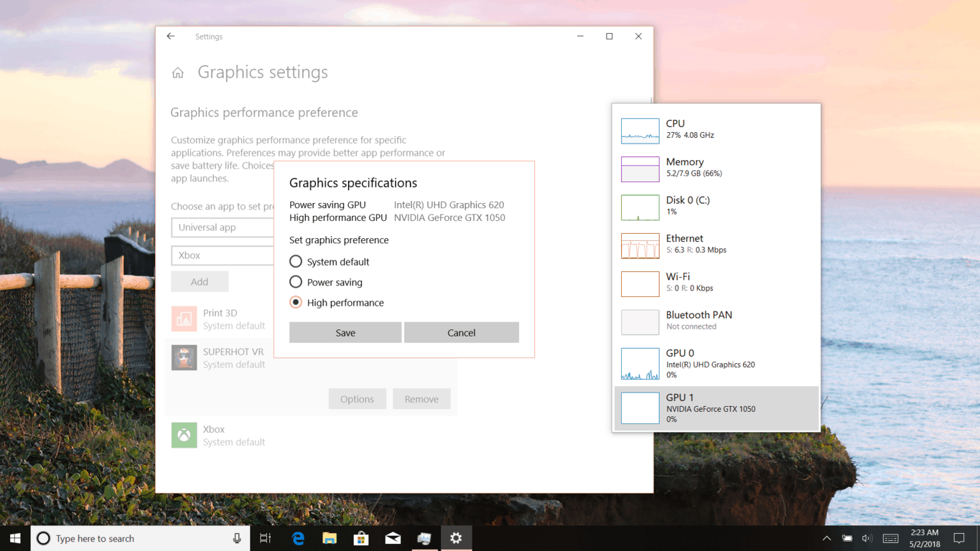
Task: Open the Action Center notifications icon
Action: click(x=959, y=538)
